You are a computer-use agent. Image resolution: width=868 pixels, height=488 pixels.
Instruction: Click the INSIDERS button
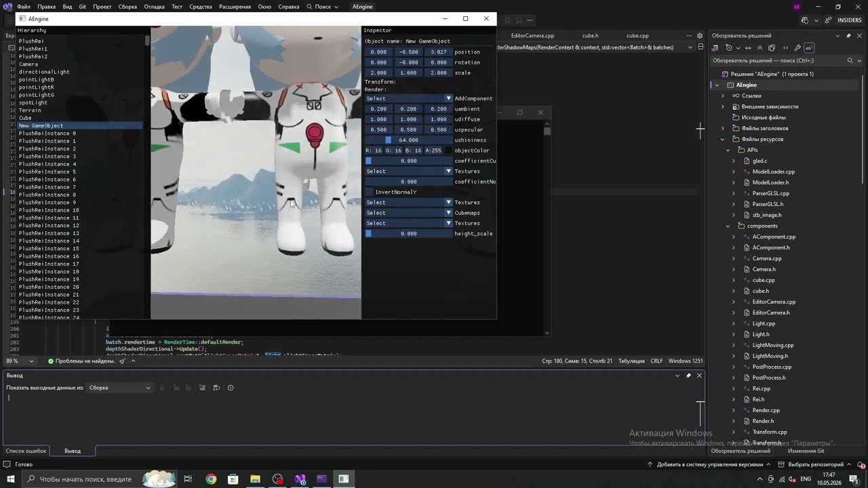tap(849, 20)
